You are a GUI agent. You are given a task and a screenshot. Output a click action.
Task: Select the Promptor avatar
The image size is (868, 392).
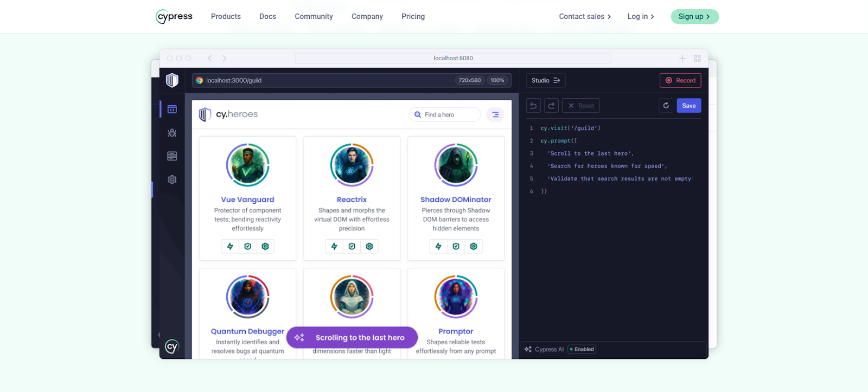click(x=456, y=297)
